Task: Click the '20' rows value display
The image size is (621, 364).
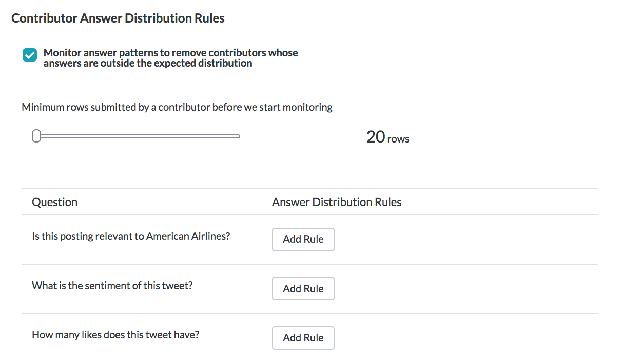Action: [x=376, y=137]
